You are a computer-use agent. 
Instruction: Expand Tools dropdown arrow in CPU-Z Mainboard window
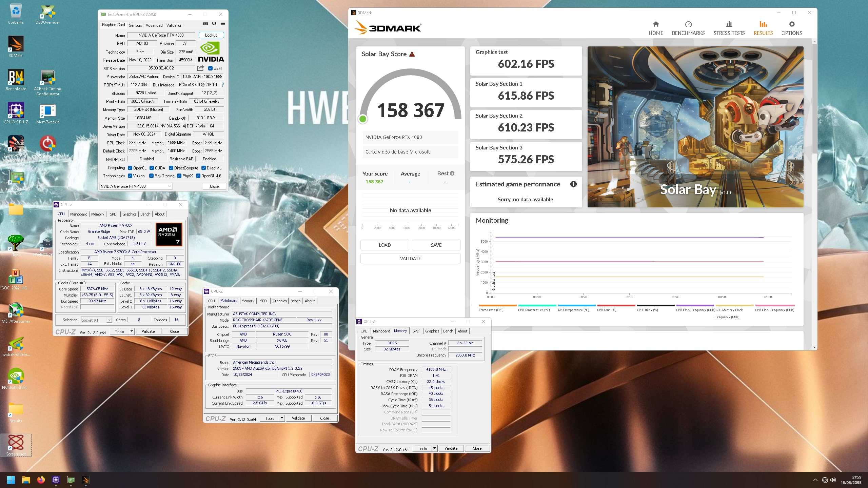282,418
